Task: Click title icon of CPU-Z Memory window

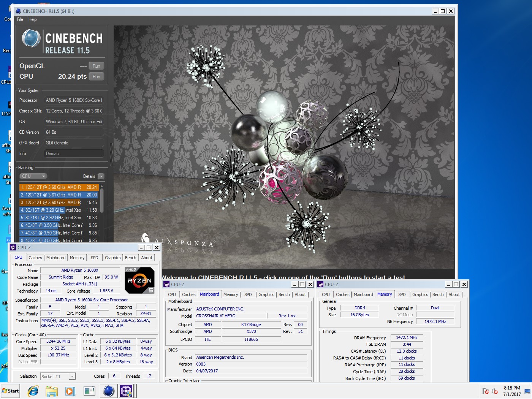Action: [320, 284]
